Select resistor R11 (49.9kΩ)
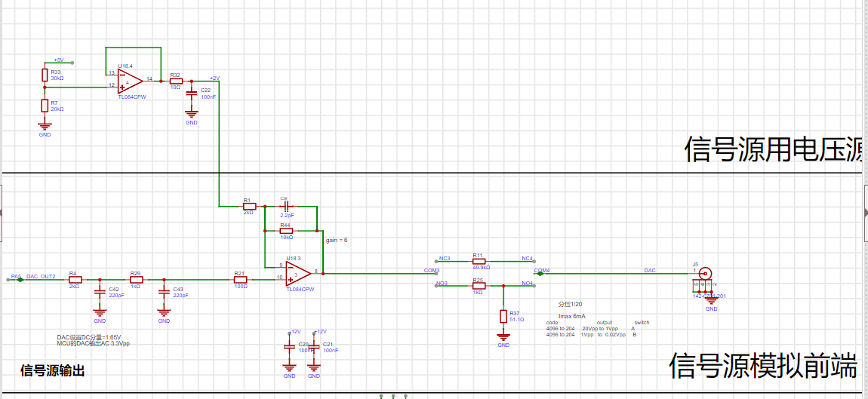 [x=479, y=261]
